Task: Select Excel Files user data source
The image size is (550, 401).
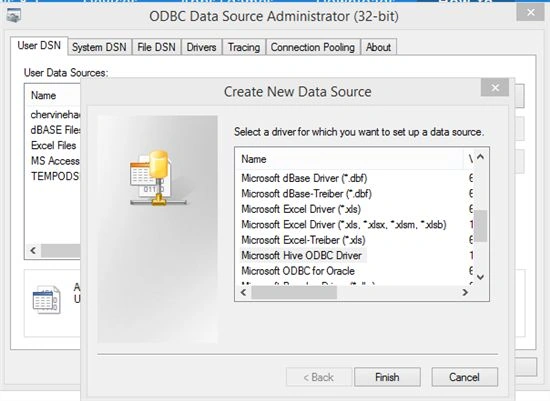Action: 53,145
